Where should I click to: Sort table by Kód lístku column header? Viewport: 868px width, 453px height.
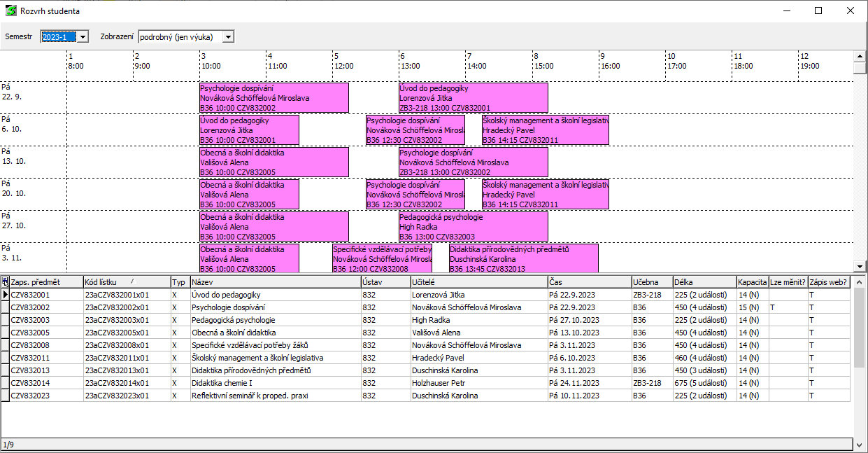coord(126,281)
